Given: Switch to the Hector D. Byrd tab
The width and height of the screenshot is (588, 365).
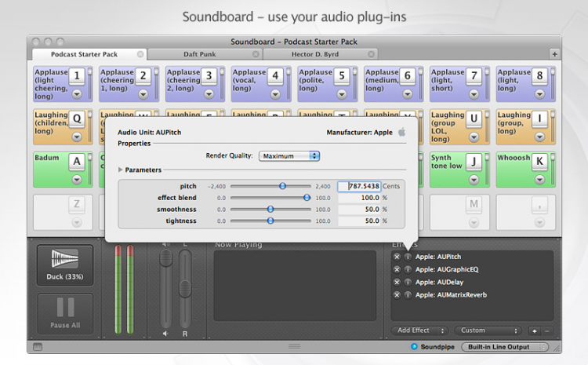Looking at the screenshot, I should (x=314, y=54).
